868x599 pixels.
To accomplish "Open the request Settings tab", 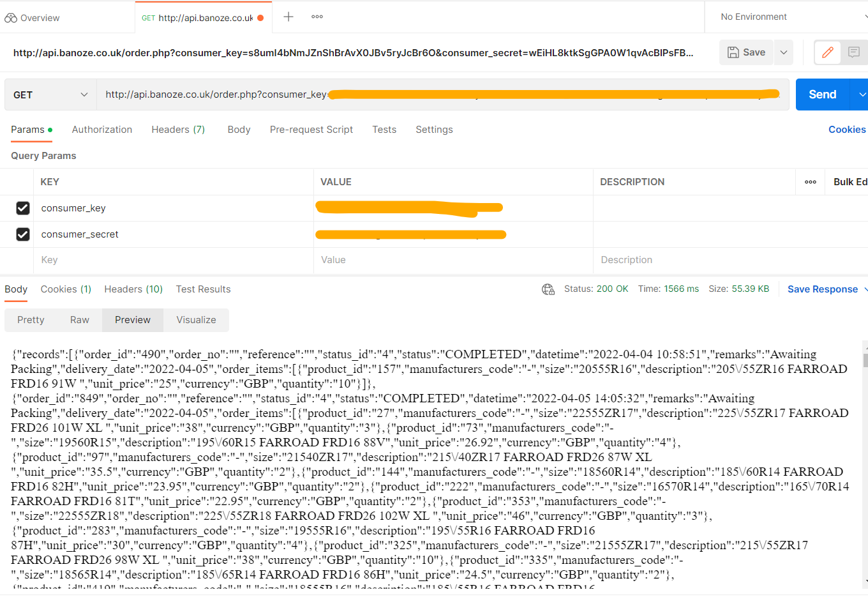I will [x=434, y=130].
